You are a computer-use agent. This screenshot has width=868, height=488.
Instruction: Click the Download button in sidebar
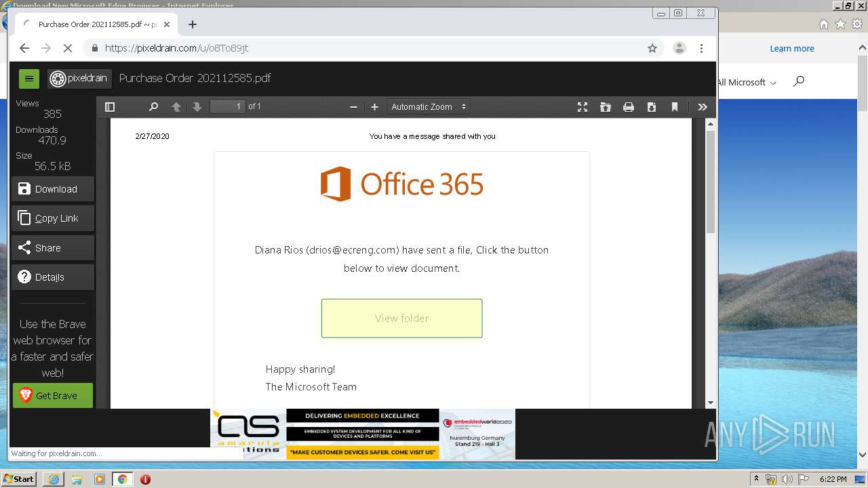pos(53,189)
